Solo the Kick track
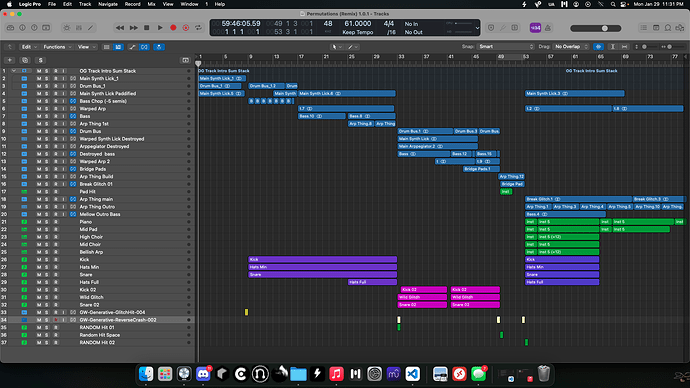 pos(46,260)
